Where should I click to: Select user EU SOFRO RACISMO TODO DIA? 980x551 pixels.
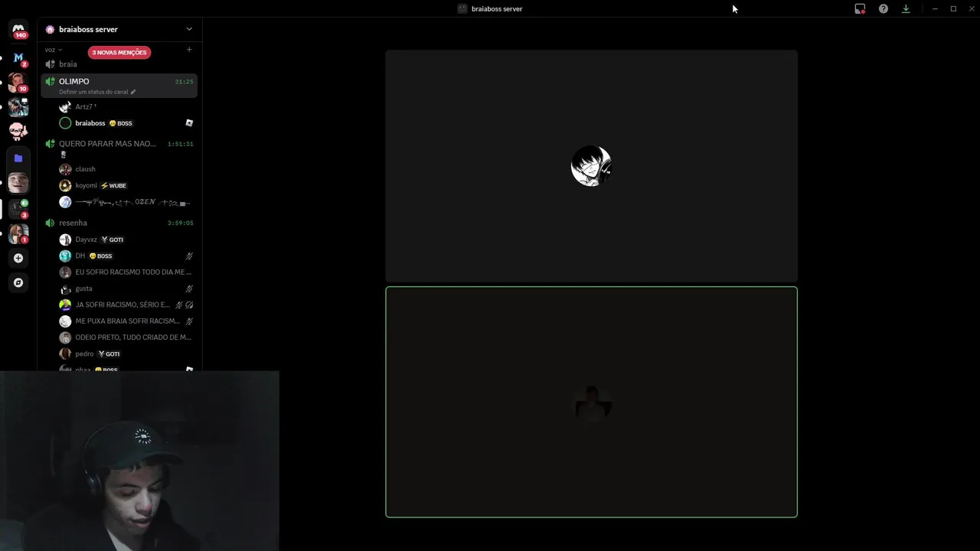pyautogui.click(x=126, y=272)
